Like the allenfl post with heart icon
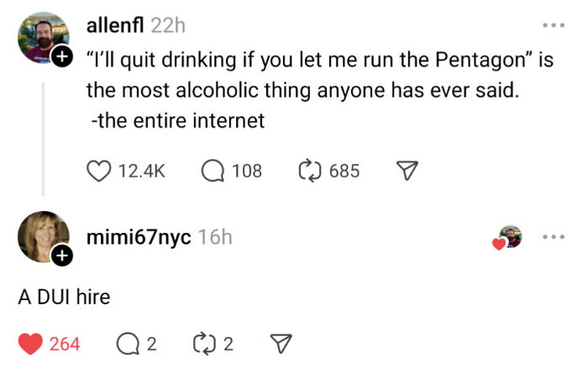 98,171
